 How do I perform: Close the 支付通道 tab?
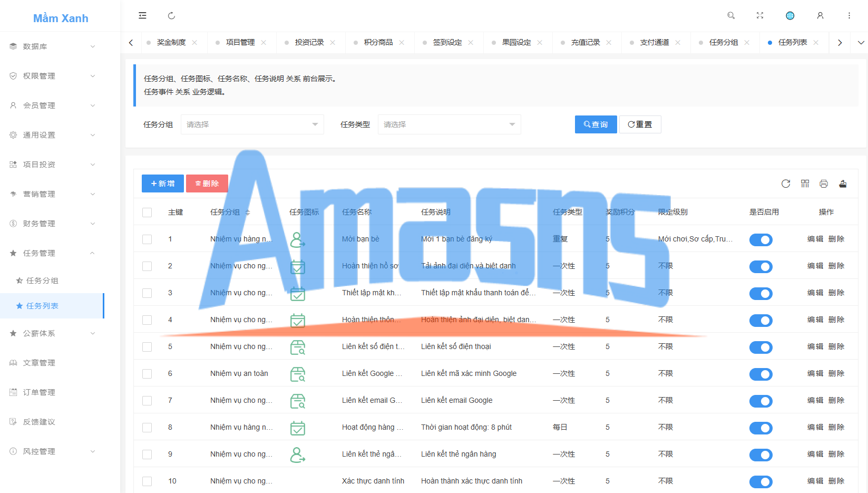pyautogui.click(x=678, y=43)
